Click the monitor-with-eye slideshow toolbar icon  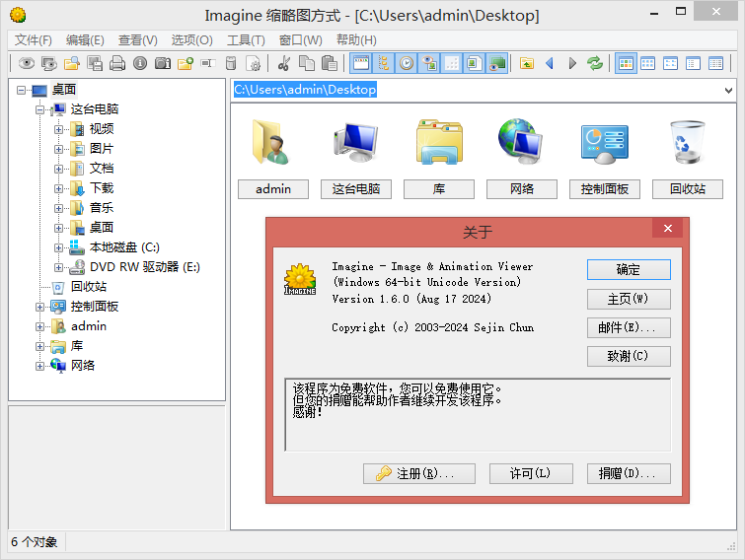tap(49, 63)
